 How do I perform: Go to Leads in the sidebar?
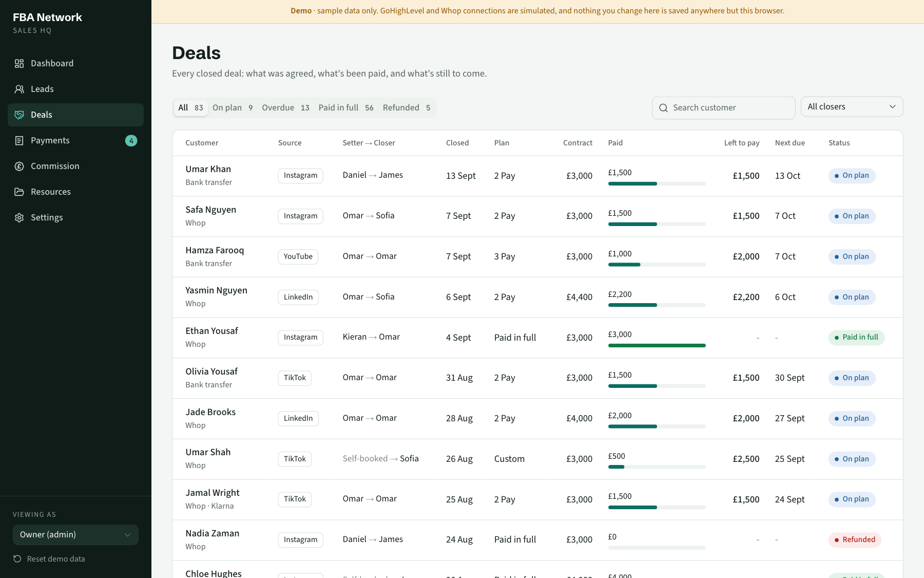click(x=75, y=89)
